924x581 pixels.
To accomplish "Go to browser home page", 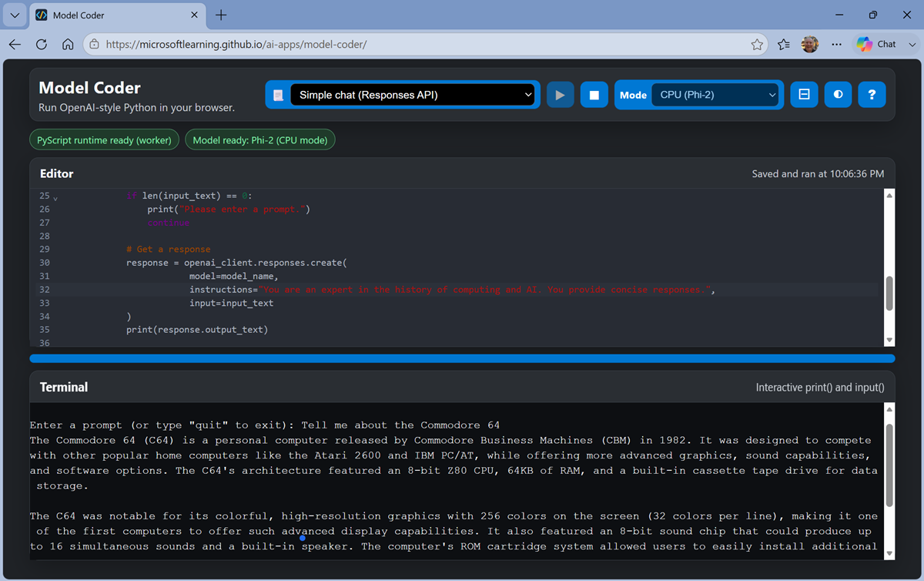I will tap(68, 44).
